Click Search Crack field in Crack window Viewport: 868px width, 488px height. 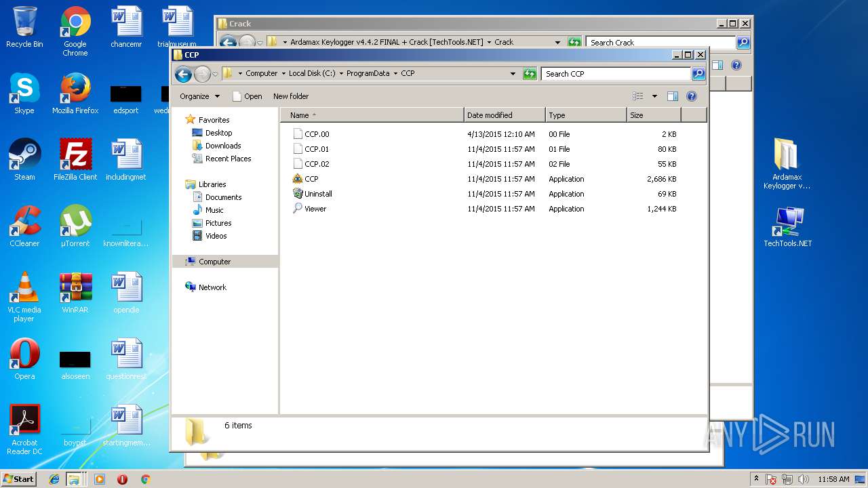661,42
